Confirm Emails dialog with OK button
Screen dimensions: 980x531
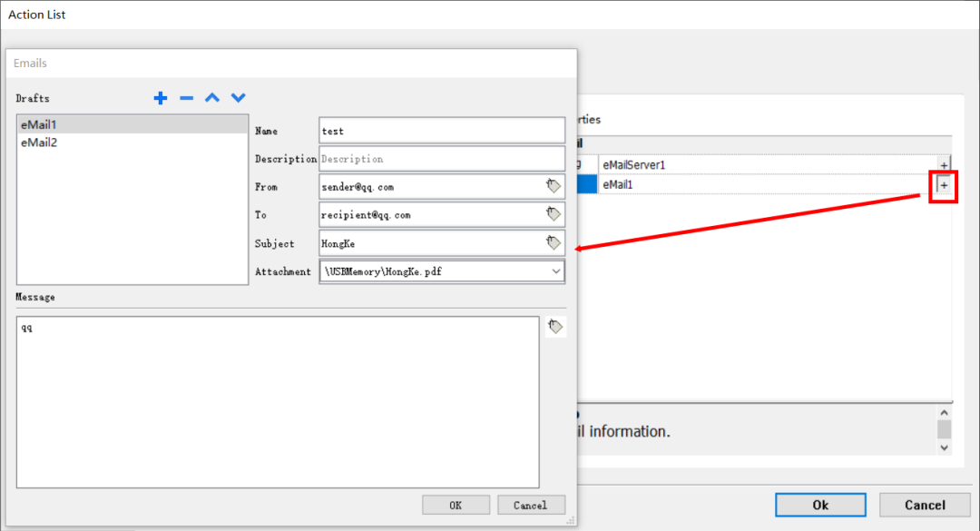tap(456, 505)
